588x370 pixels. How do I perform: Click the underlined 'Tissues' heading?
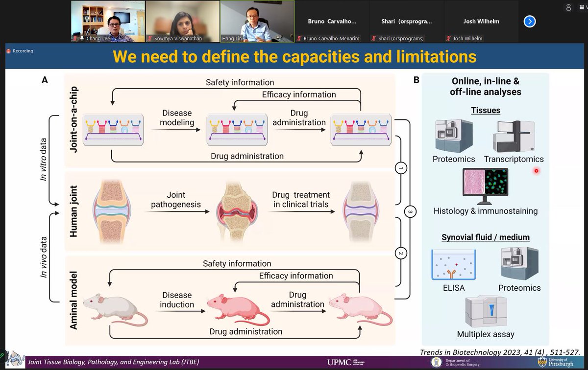click(485, 110)
